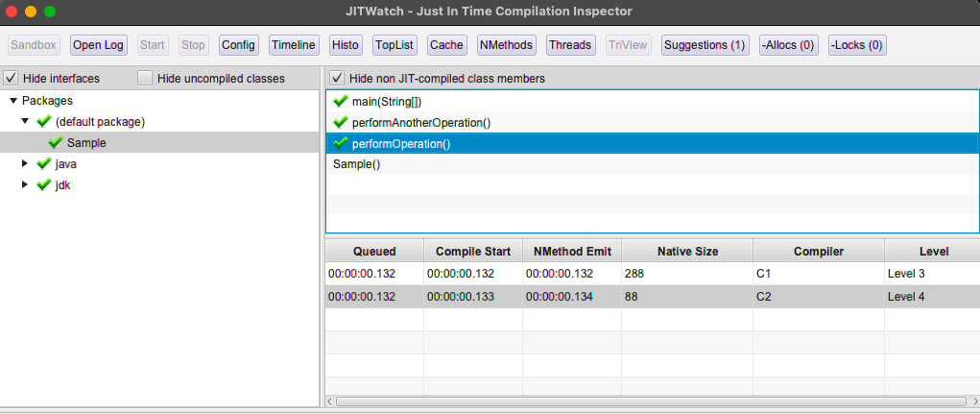Viewport: 980px width, 414px height.
Task: Select the main(String[]) method
Action: tap(652, 102)
